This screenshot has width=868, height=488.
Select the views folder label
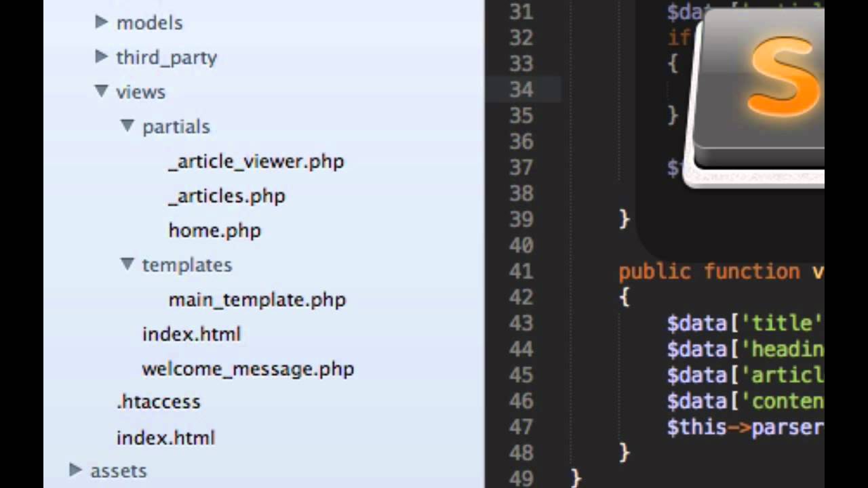[140, 91]
